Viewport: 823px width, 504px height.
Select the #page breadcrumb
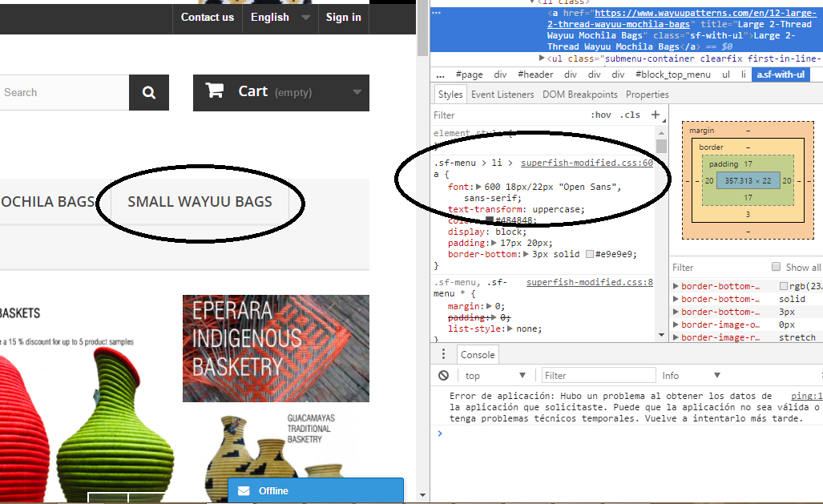(470, 75)
